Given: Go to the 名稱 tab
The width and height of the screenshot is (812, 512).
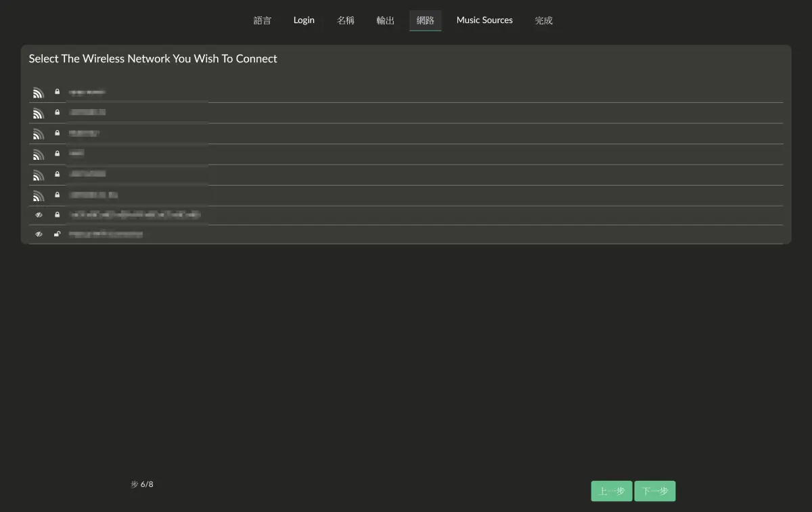Looking at the screenshot, I should 346,20.
